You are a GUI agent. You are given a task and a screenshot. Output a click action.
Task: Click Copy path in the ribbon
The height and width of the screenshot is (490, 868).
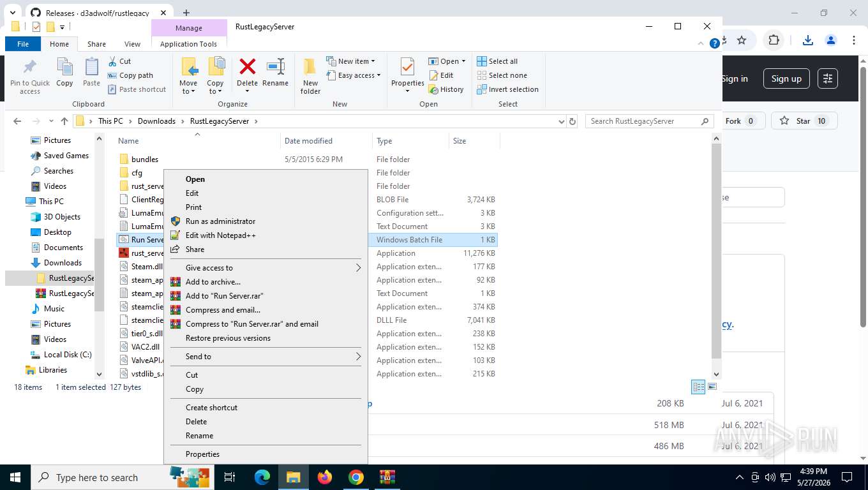tap(130, 75)
